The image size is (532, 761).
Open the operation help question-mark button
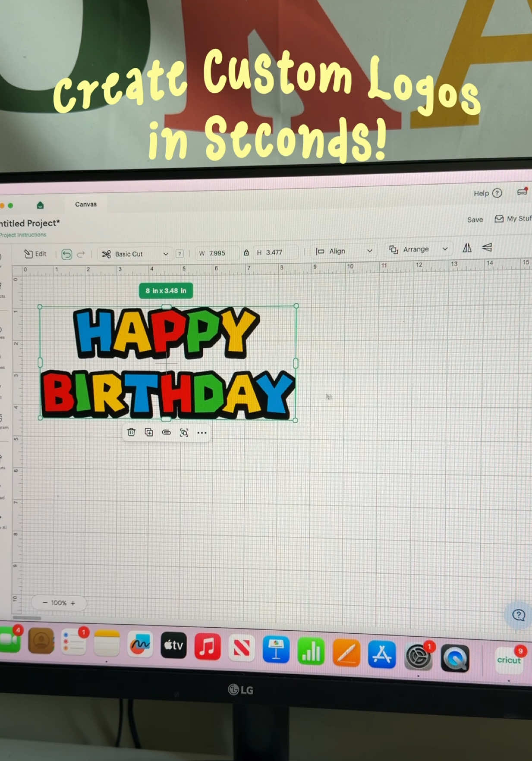[180, 254]
